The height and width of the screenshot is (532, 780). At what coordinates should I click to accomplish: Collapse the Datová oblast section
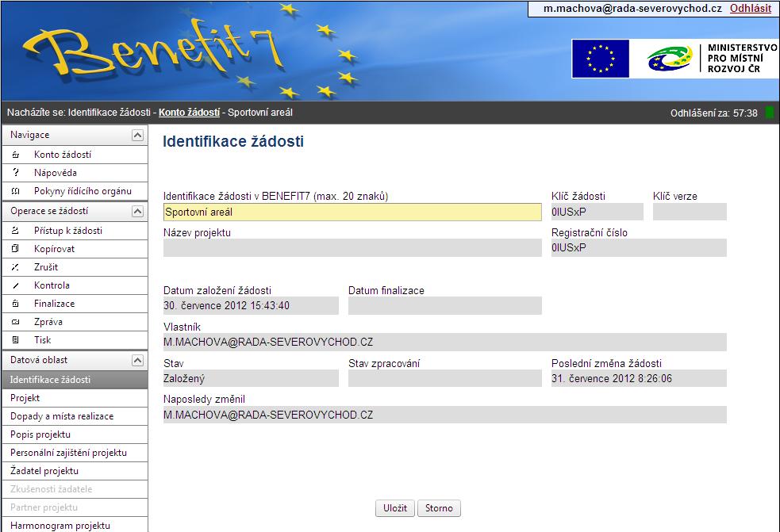coord(137,361)
